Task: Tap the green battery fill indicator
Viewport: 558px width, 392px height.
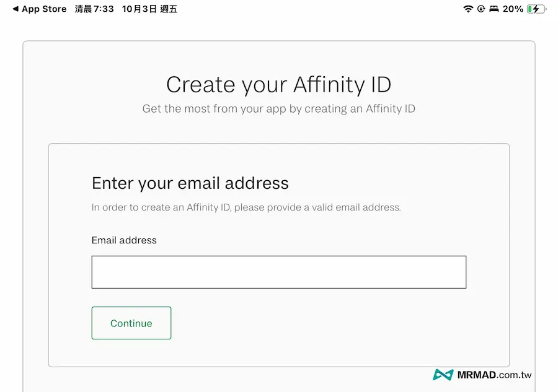Action: (528, 9)
